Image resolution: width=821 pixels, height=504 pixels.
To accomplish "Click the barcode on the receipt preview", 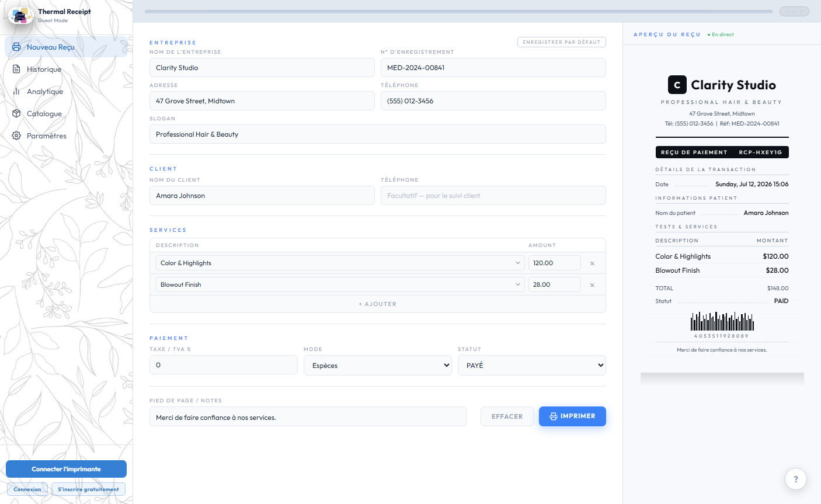I will coord(722,322).
